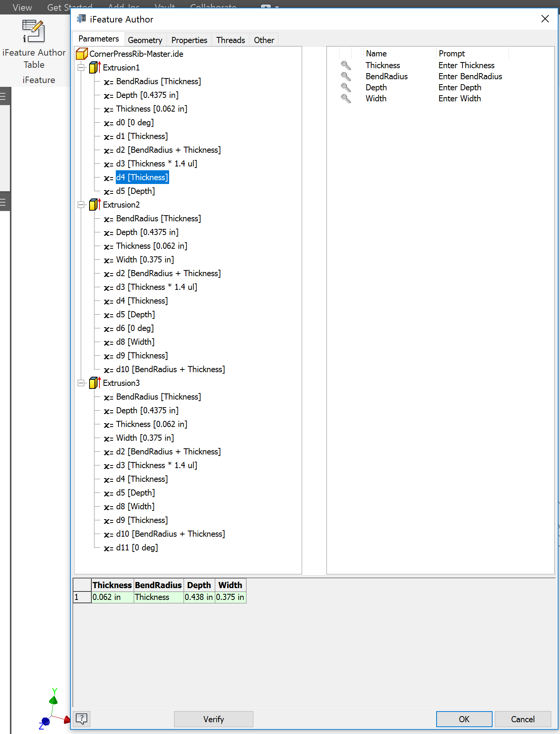
Task: Click the iFeature Author dialog title icon
Action: (x=81, y=19)
